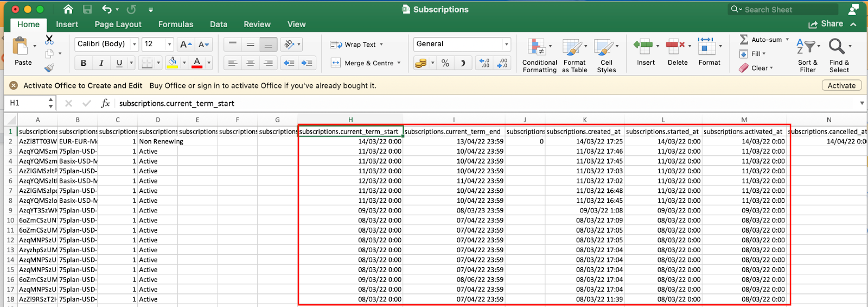The image size is (868, 307).
Task: Click the Undo arrow icon
Action: coord(107,9)
